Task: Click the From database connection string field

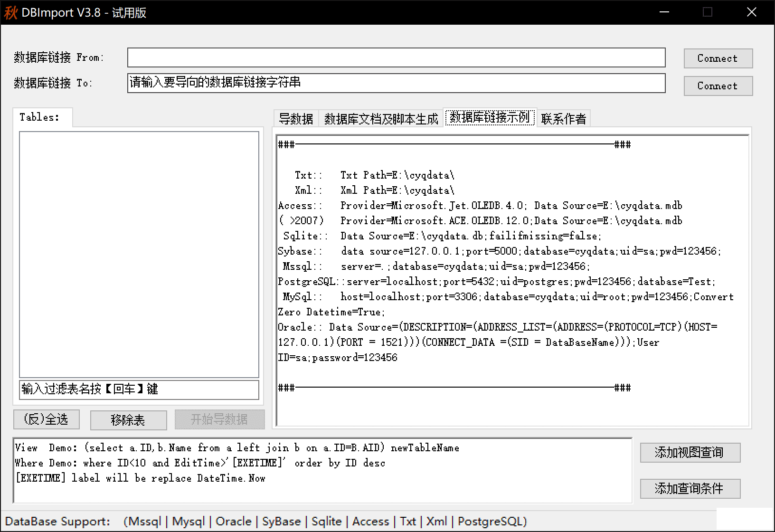Action: [x=396, y=57]
